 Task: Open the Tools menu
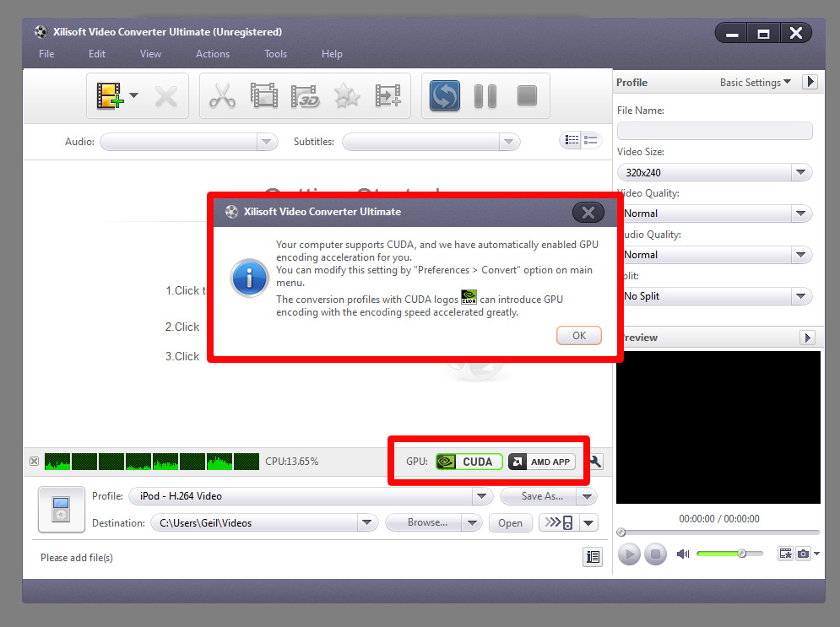pos(275,54)
